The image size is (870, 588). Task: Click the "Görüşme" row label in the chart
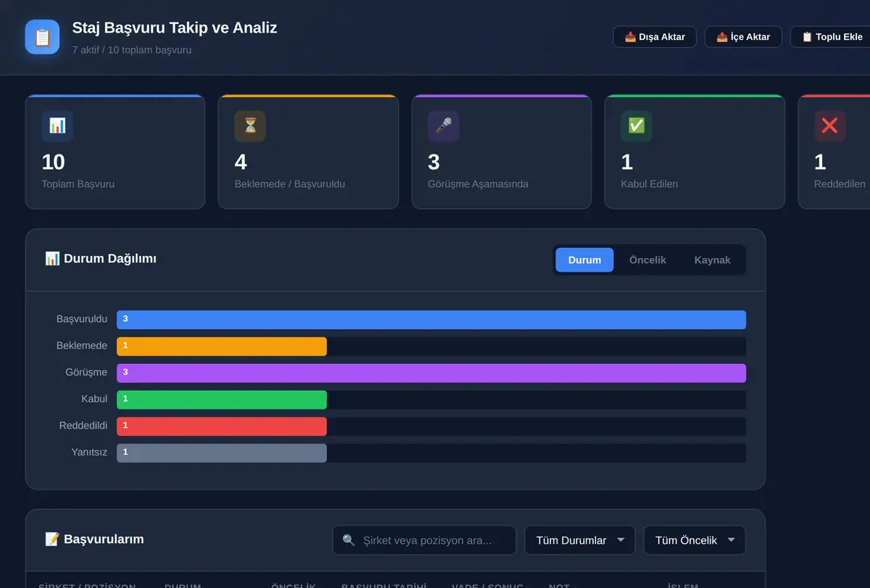pos(86,373)
